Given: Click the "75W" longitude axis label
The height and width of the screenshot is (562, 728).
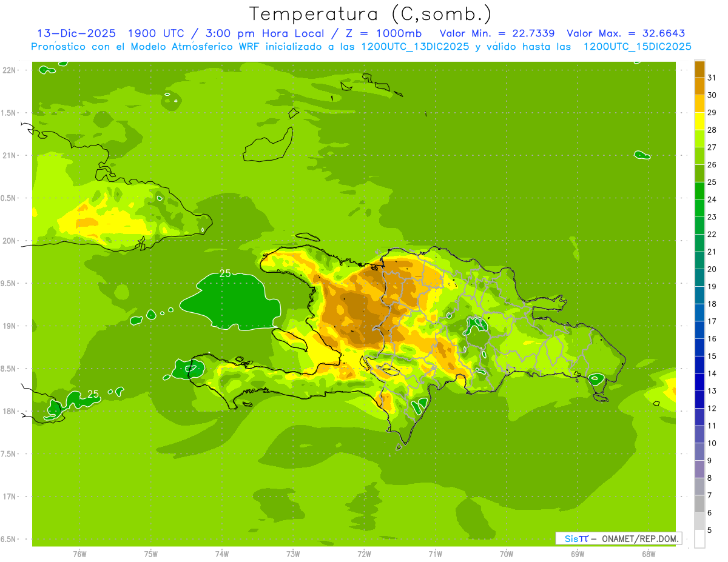Looking at the screenshot, I should pyautogui.click(x=151, y=554).
